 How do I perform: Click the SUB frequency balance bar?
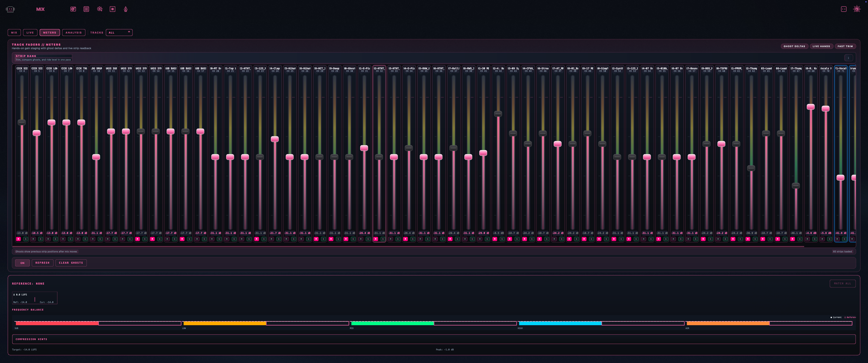point(98,324)
